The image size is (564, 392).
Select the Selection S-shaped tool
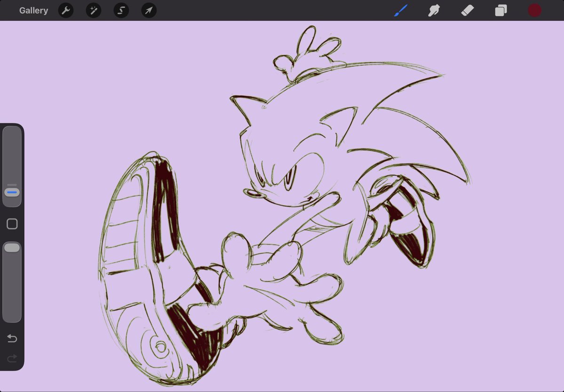[121, 10]
